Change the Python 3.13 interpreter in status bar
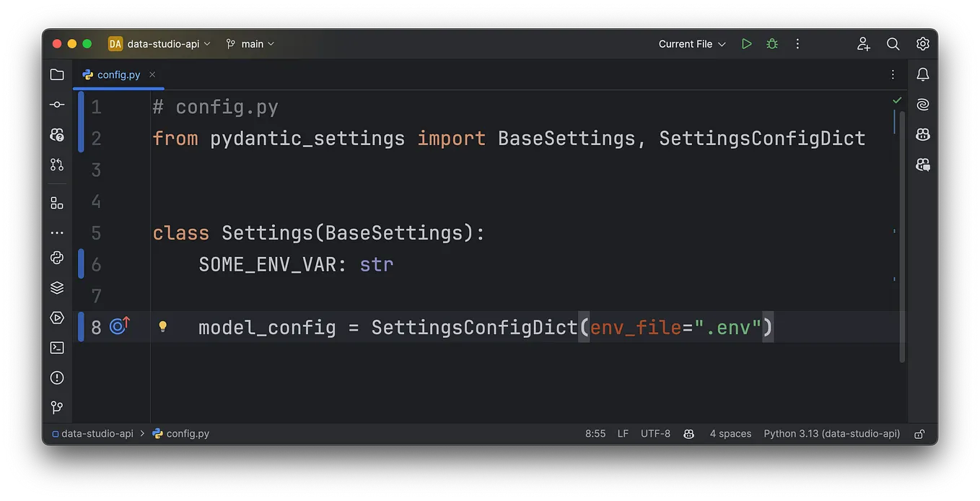This screenshot has height=501, width=980. pos(832,433)
